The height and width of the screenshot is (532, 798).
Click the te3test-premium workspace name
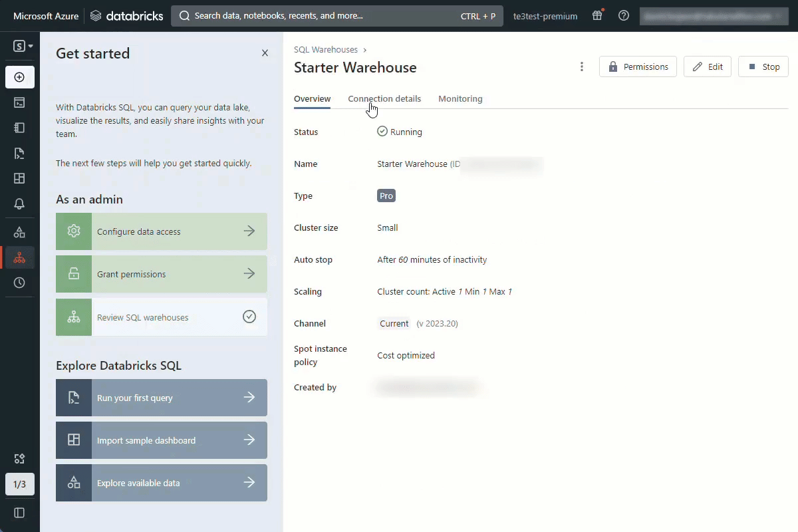[x=545, y=16]
